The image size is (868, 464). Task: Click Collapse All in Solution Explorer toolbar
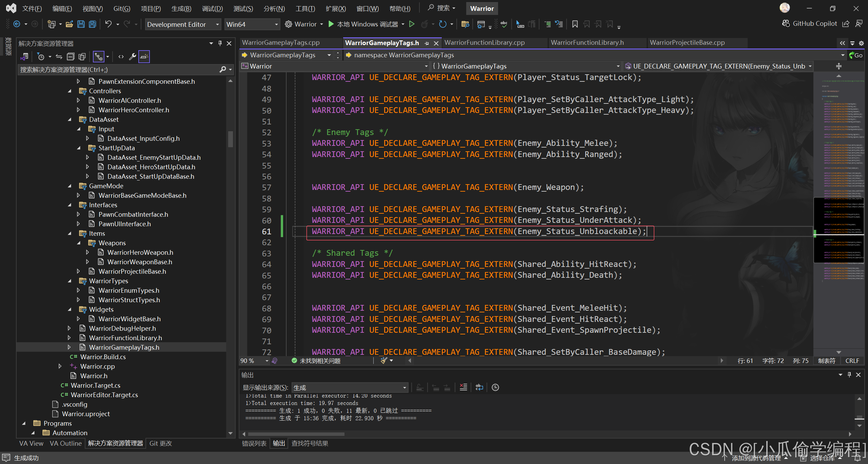pos(71,57)
